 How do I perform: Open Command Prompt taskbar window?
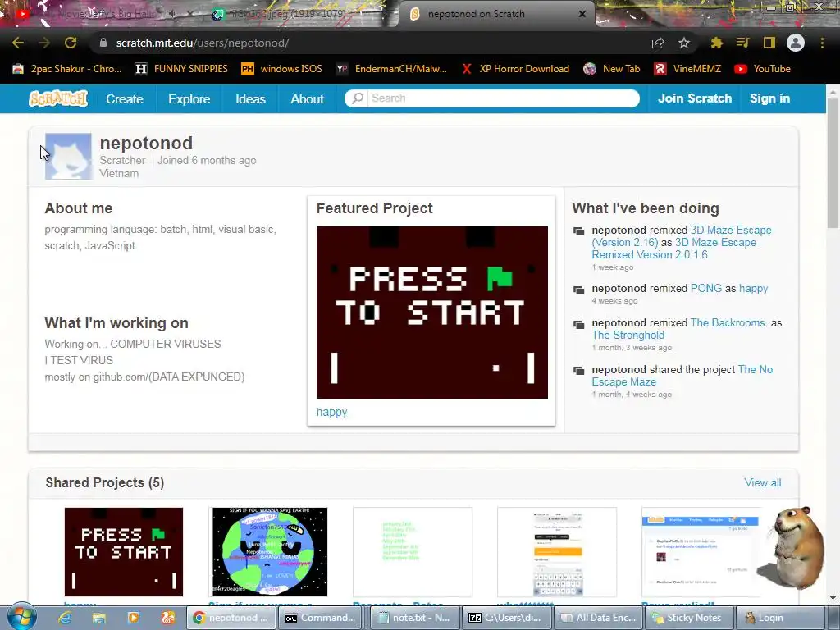(x=322, y=618)
